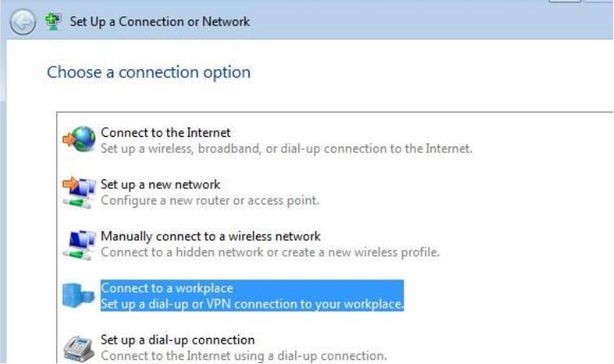Click the back arrow button
The width and height of the screenshot is (614, 364).
coord(22,23)
